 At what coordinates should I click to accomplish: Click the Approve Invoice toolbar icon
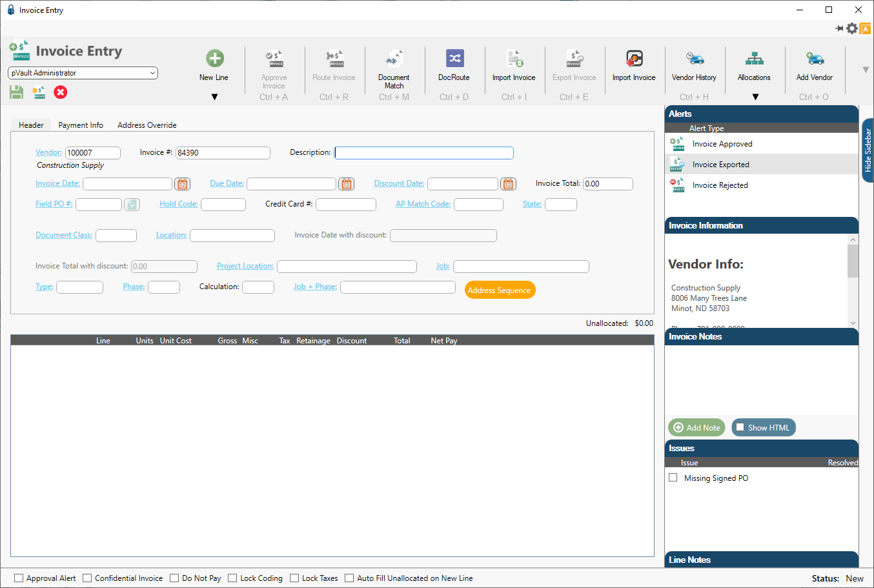pyautogui.click(x=274, y=58)
